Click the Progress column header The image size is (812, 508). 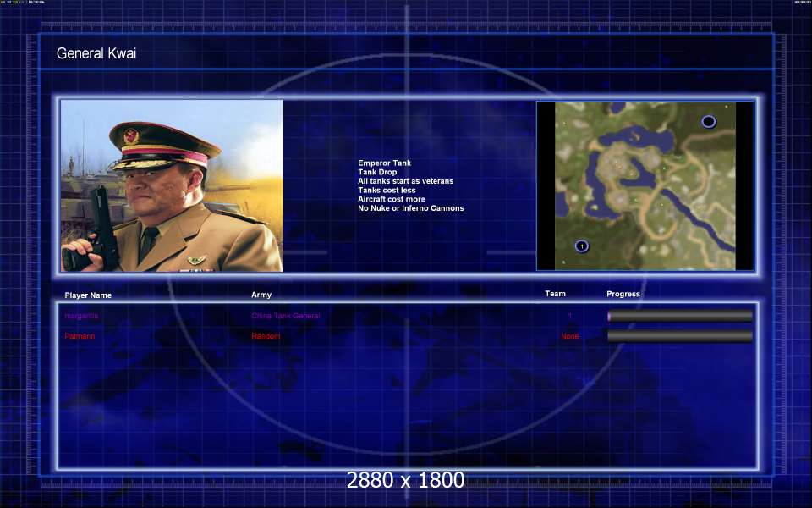(623, 294)
